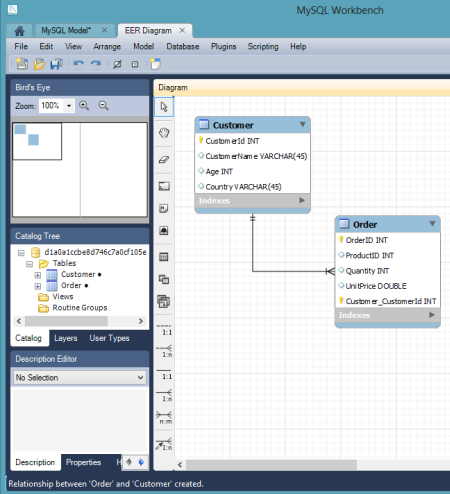This screenshot has width=450, height=494.
Task: Select the Catalog tab
Action: tap(29, 338)
